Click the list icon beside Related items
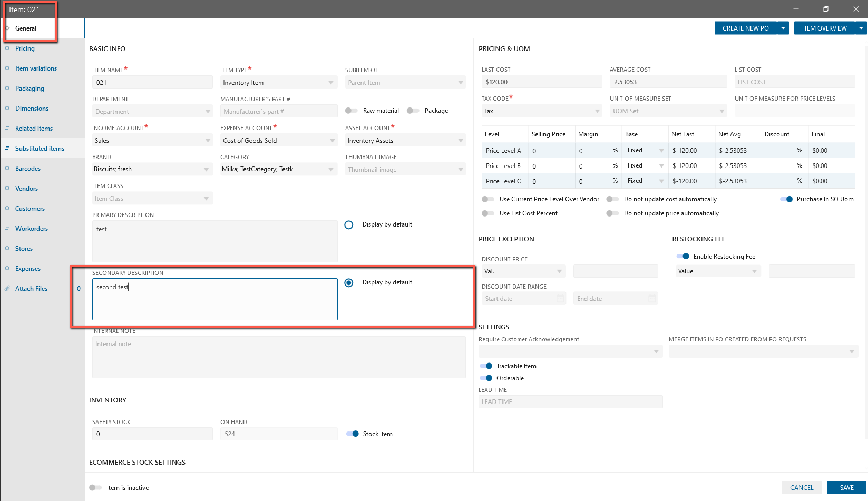Screen dimensions: 868x501 point(7,129)
